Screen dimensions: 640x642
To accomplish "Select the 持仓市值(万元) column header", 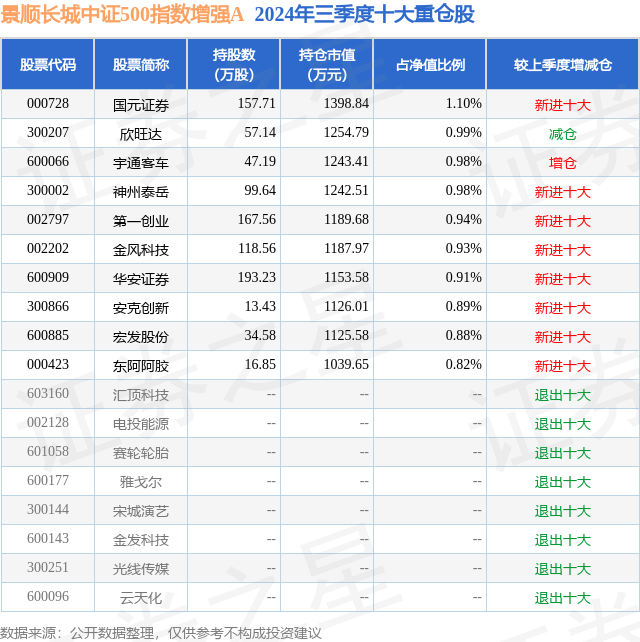I will pos(327,65).
